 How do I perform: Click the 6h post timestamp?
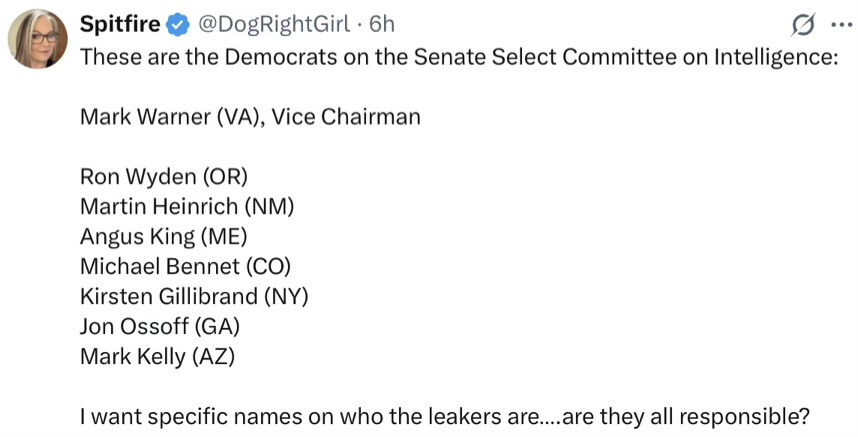point(382,25)
